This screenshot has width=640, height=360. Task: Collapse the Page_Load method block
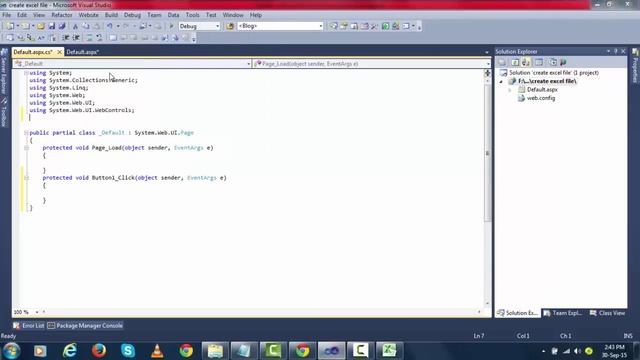[26, 148]
